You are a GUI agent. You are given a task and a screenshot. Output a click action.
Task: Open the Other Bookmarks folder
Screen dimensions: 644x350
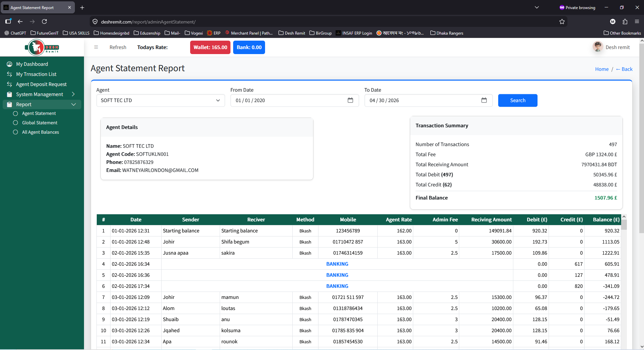coord(622,33)
